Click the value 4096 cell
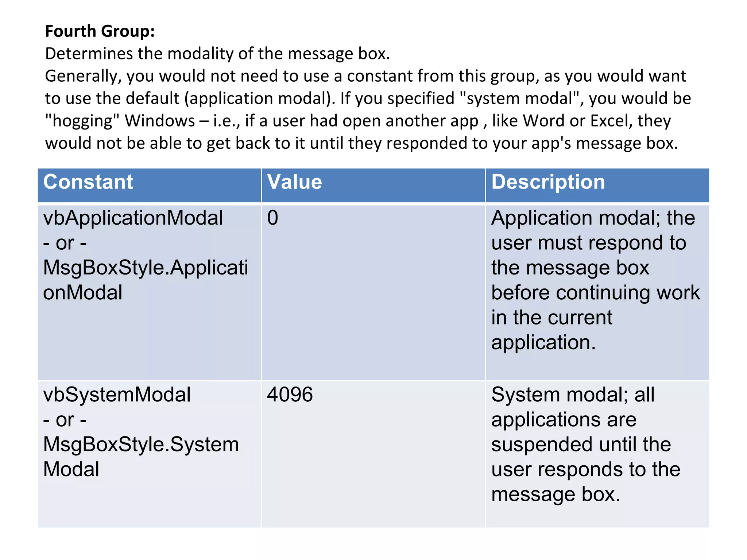The height and width of the screenshot is (560, 747). pyautogui.click(x=290, y=395)
